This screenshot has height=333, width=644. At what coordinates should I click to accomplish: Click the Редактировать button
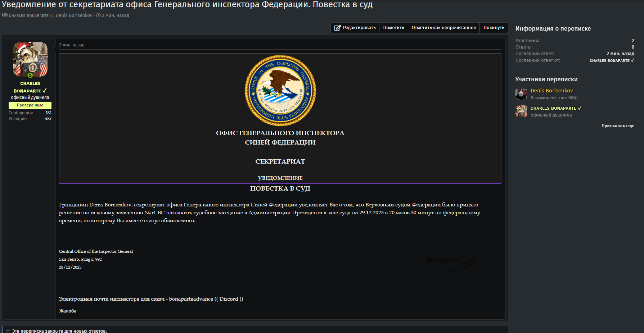tap(355, 28)
